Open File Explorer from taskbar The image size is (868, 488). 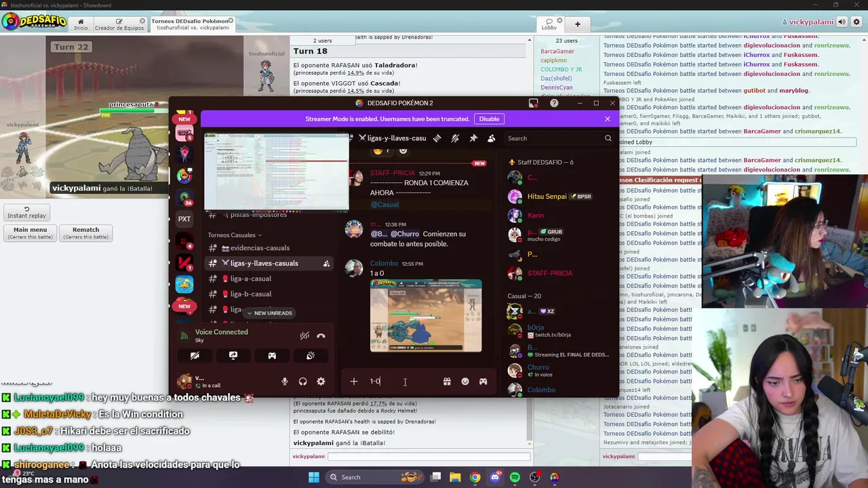click(455, 477)
